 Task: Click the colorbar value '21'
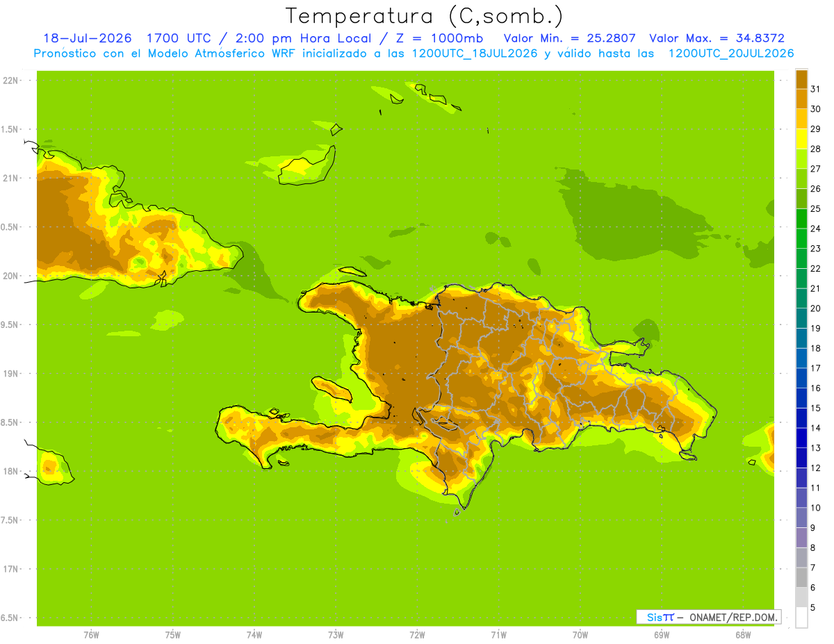tap(815, 288)
